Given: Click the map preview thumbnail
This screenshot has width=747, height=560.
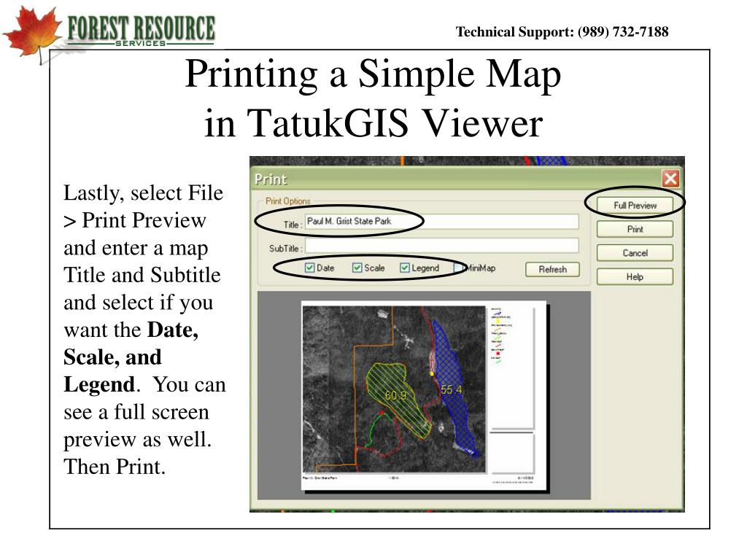Looking at the screenshot, I should [x=424, y=395].
